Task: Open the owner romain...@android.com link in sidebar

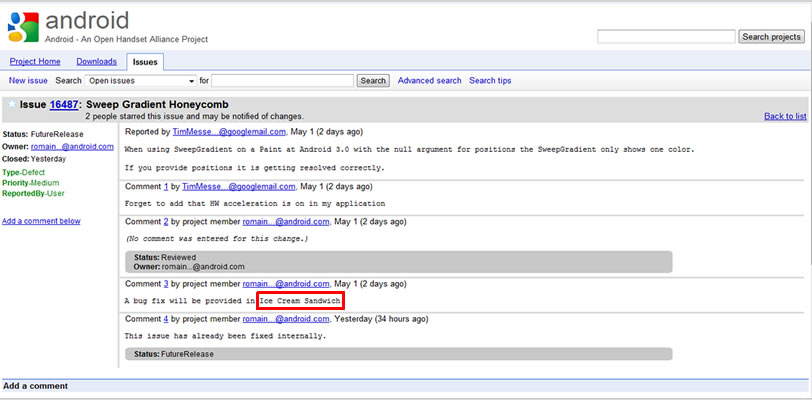Action: (71, 146)
